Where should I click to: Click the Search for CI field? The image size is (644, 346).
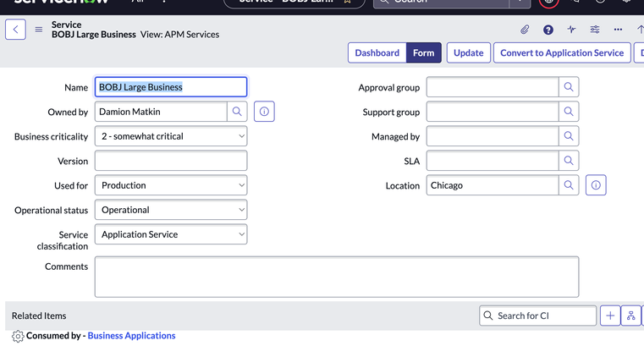coord(537,316)
